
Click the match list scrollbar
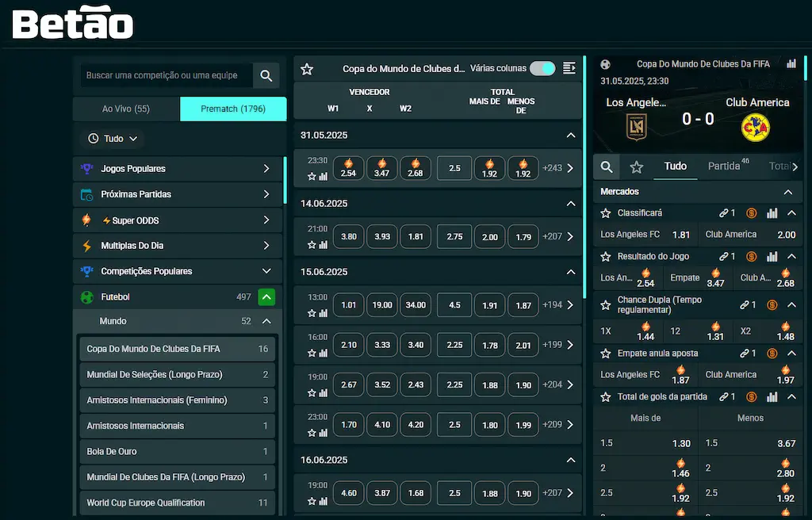tap(584, 177)
